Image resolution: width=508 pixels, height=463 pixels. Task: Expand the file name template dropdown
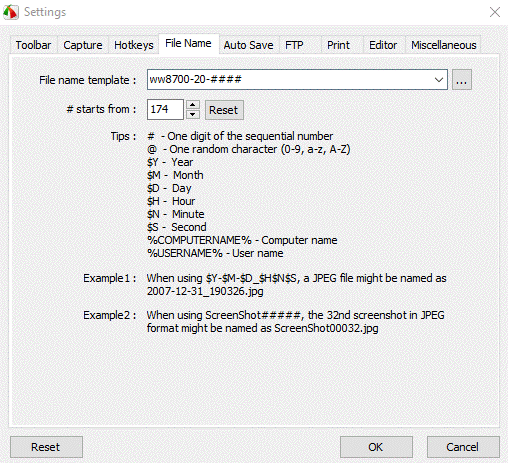439,80
